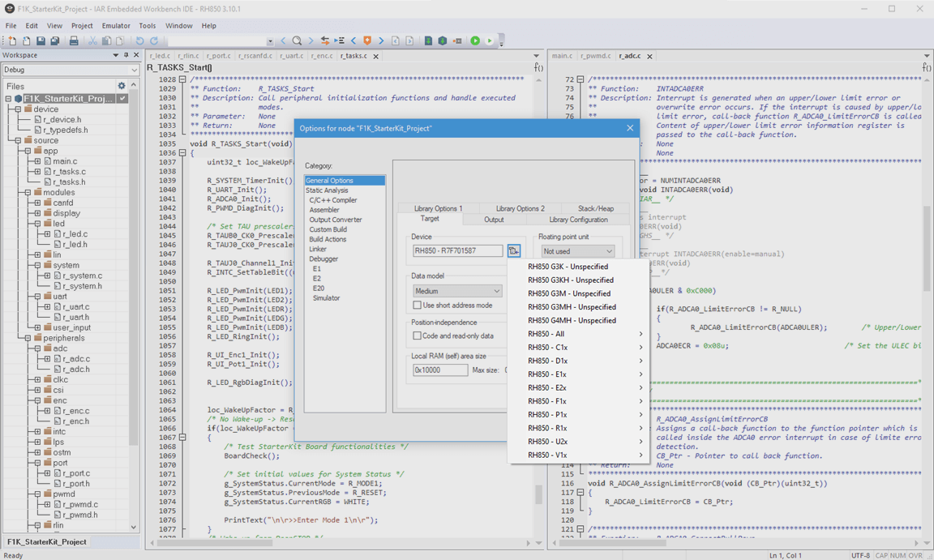Choose RH850 G3M - Unspecified device
934x560 pixels.
[x=569, y=293]
